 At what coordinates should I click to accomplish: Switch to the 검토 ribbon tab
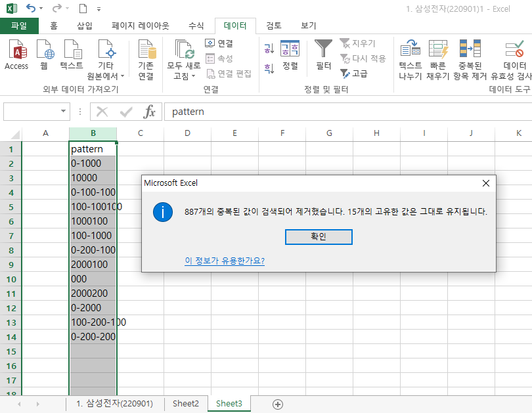(x=273, y=26)
